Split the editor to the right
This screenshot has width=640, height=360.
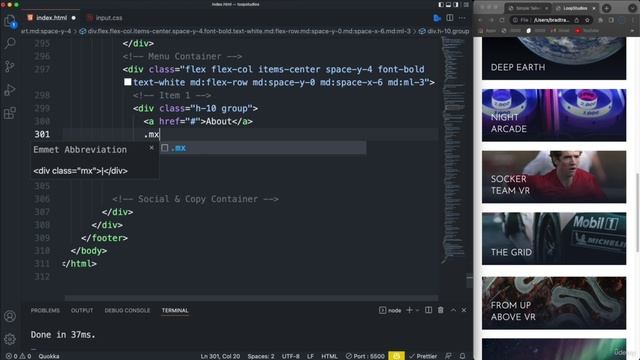coord(450,18)
